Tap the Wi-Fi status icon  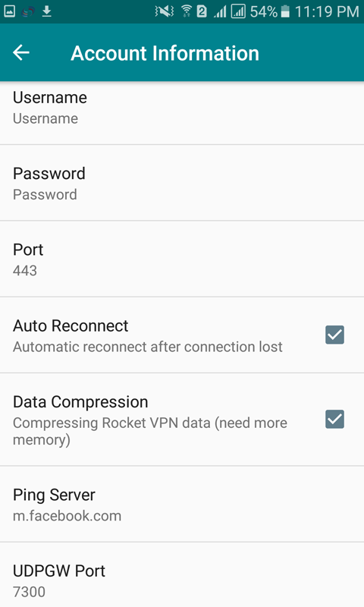point(187,11)
